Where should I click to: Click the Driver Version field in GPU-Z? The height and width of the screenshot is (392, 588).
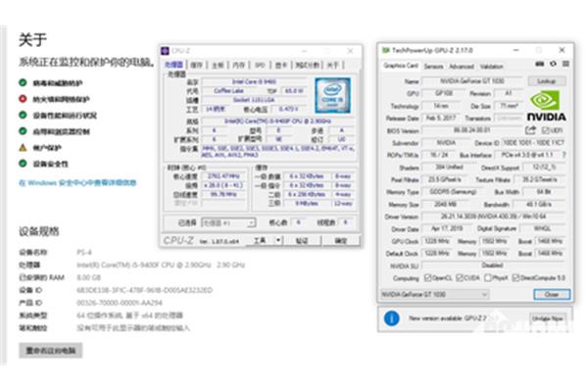494,217
